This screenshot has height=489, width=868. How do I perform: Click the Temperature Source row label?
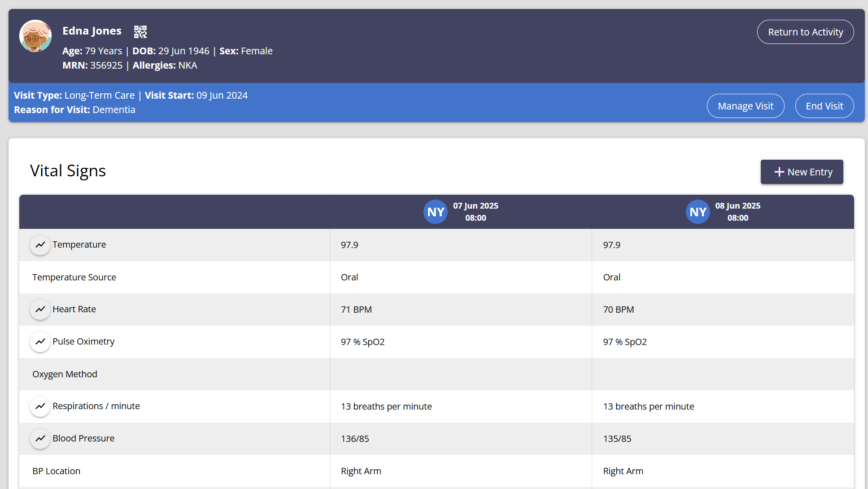click(74, 277)
